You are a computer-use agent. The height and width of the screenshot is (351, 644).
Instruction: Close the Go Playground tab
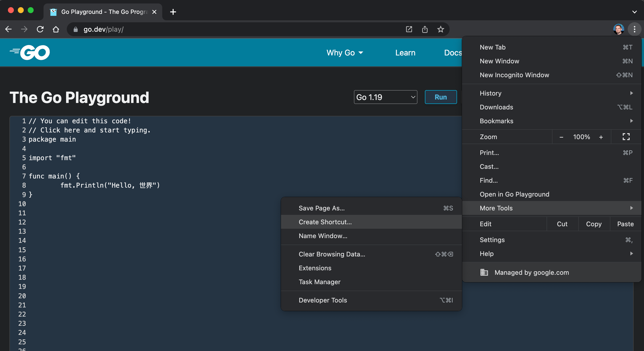(x=154, y=12)
